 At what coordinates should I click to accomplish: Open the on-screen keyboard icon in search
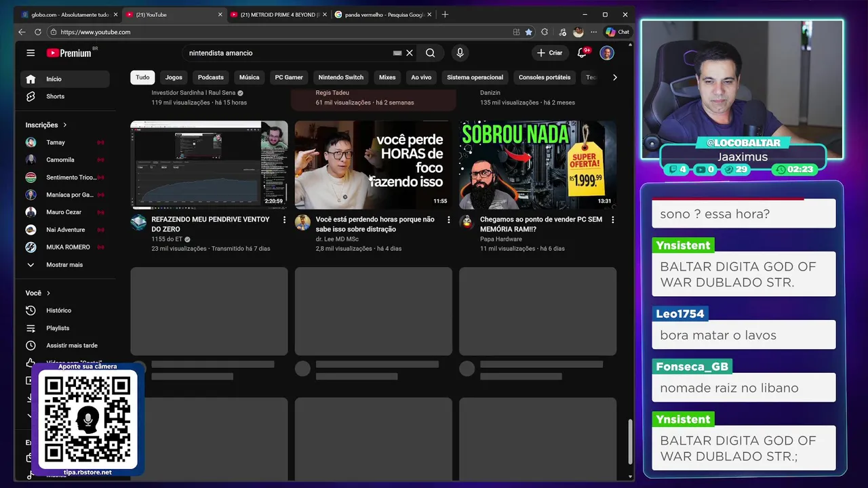tap(397, 53)
